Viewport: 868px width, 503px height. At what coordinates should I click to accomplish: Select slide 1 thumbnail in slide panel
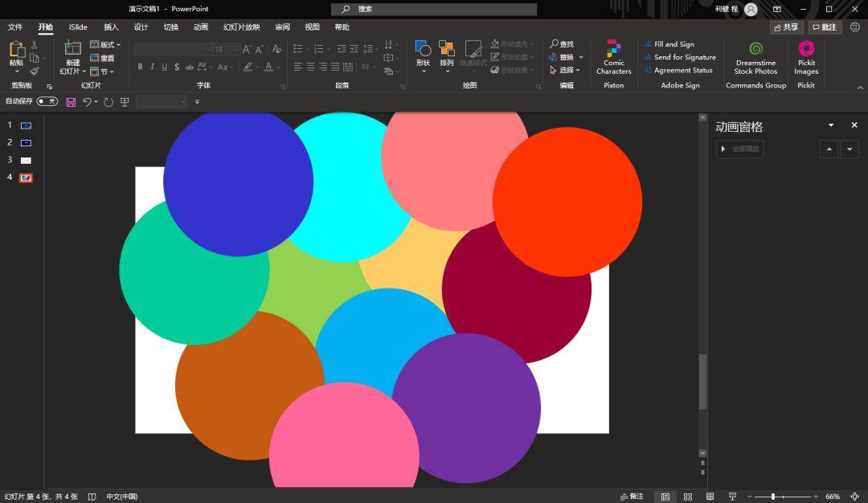[x=26, y=125]
